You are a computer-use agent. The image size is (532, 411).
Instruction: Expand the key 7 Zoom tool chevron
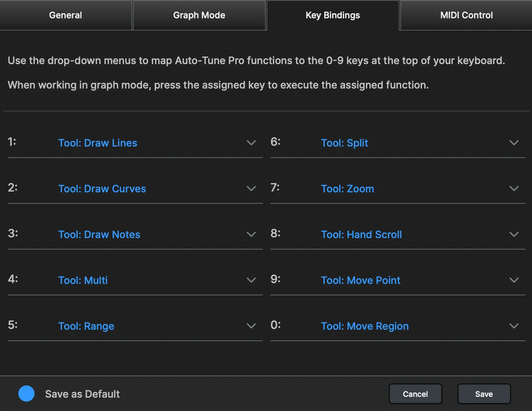click(514, 189)
